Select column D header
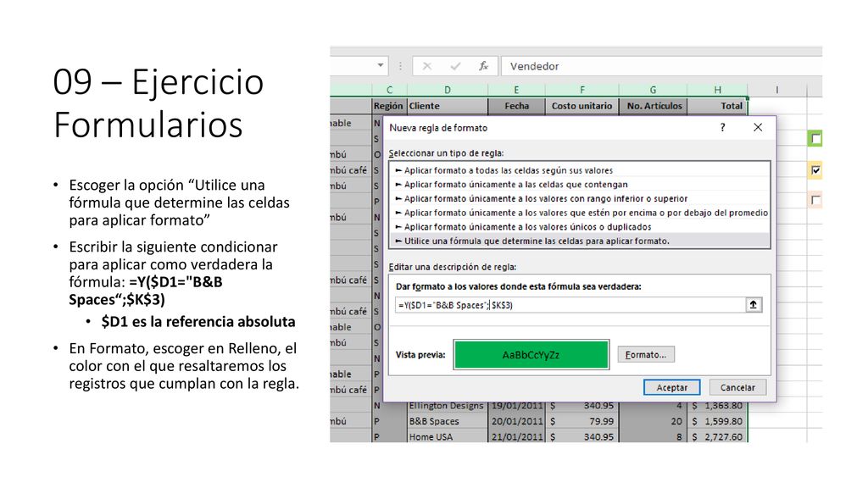The width and height of the screenshot is (868, 488). tap(448, 90)
